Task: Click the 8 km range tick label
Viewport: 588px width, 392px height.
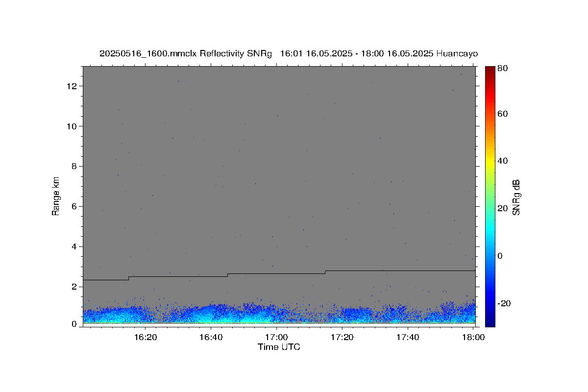Action: coord(74,167)
